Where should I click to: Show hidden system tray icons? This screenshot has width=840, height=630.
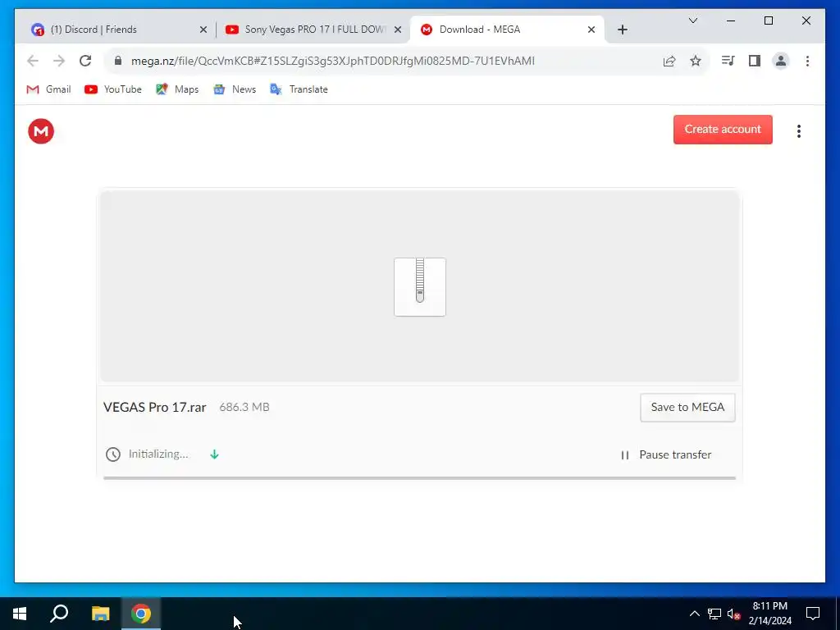click(694, 614)
